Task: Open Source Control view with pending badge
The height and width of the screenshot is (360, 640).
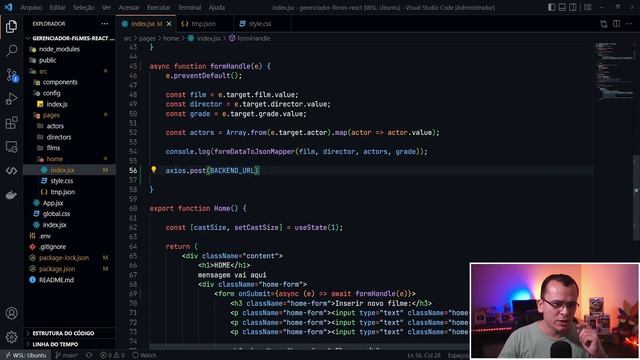Action: (x=11, y=75)
